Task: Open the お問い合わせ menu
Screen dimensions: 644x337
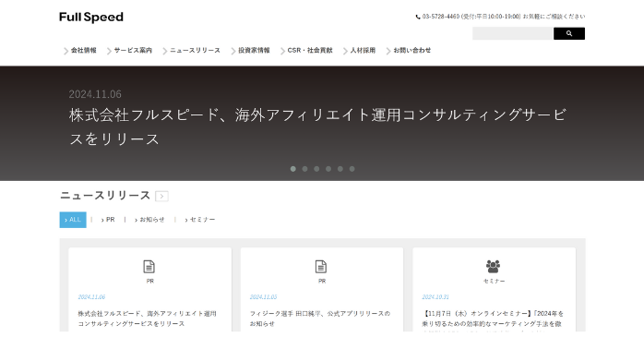Action: coord(411,50)
